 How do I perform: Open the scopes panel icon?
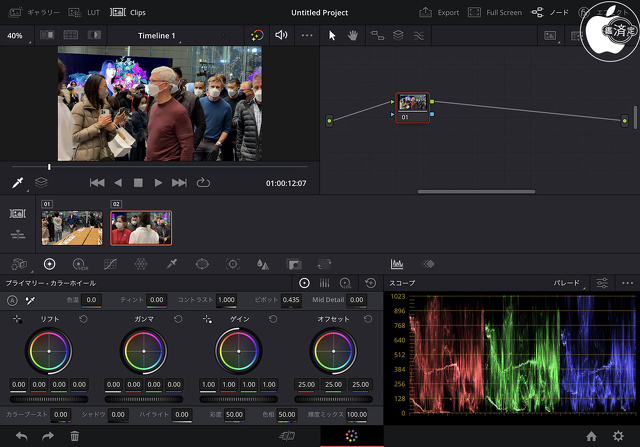[397, 264]
